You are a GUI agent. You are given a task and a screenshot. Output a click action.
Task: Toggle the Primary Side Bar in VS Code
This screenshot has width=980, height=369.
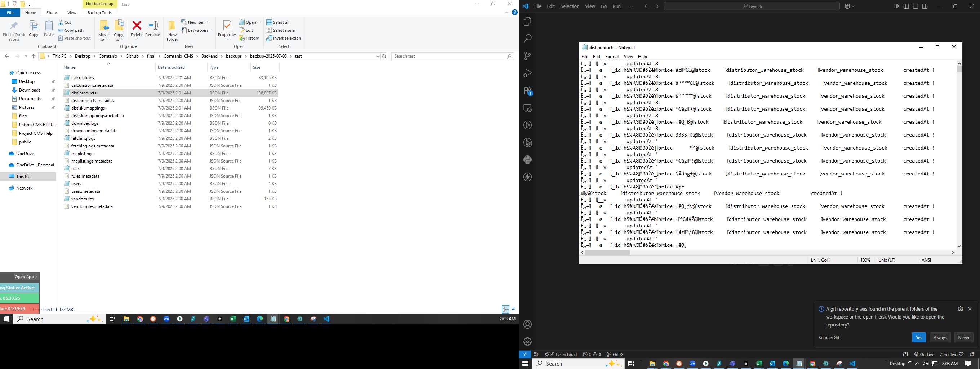click(x=906, y=6)
